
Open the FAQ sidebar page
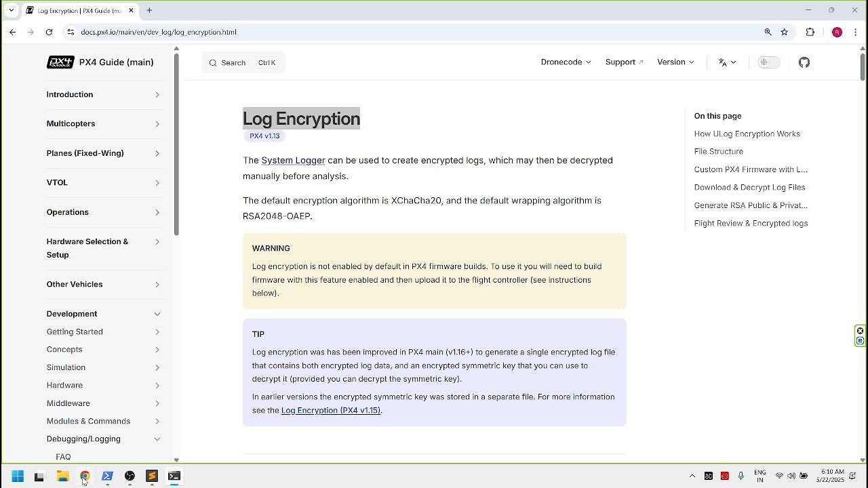(63, 457)
